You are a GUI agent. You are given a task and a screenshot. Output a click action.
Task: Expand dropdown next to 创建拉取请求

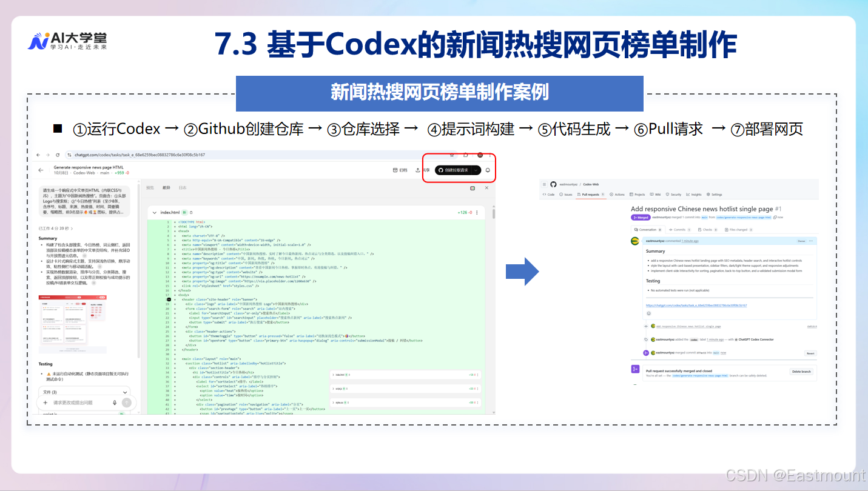477,170
